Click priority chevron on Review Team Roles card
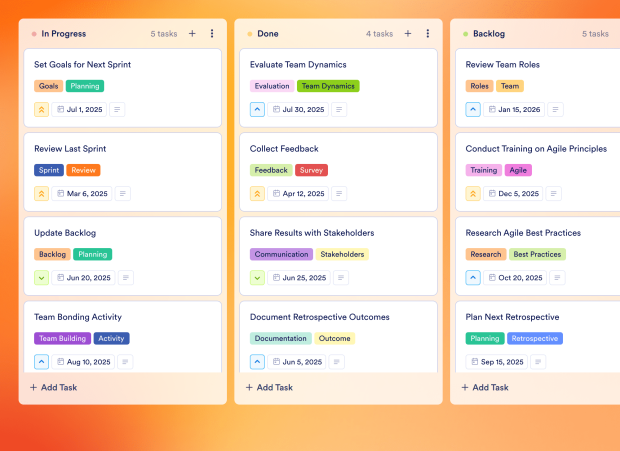The height and width of the screenshot is (451, 620). [x=474, y=110]
